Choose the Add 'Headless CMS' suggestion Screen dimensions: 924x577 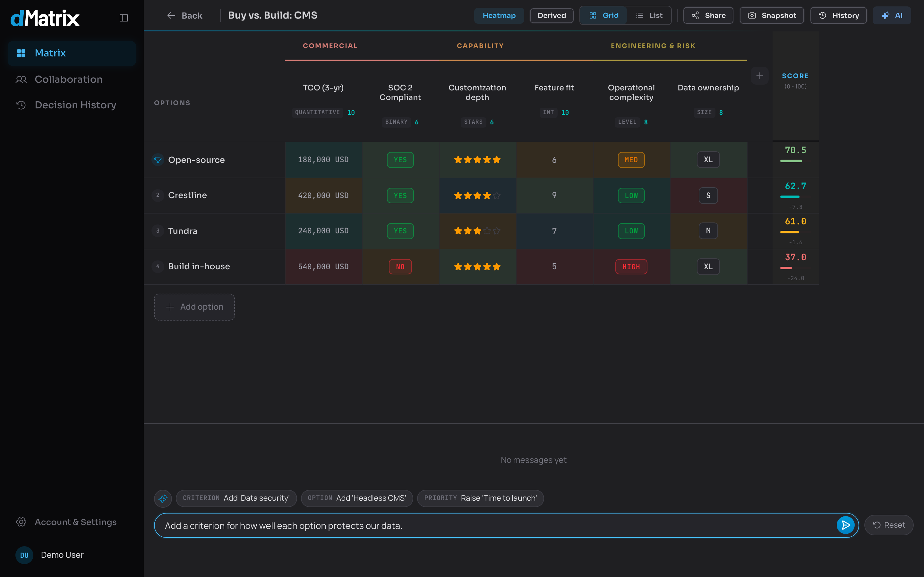(x=357, y=498)
